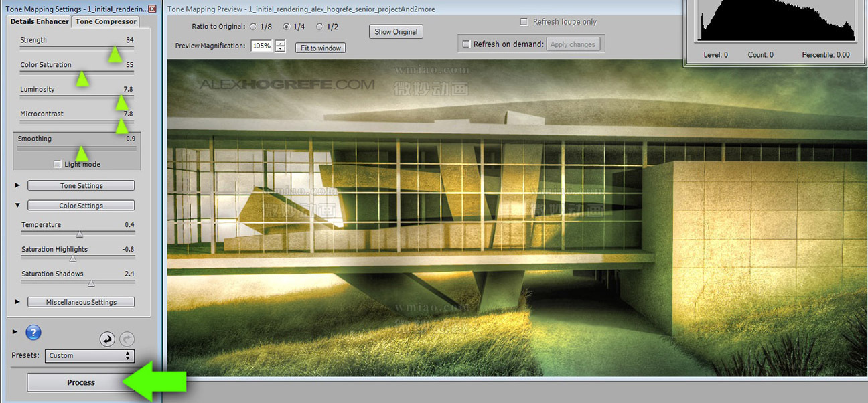Click the Preview Magnification stepper arrows

[x=280, y=46]
